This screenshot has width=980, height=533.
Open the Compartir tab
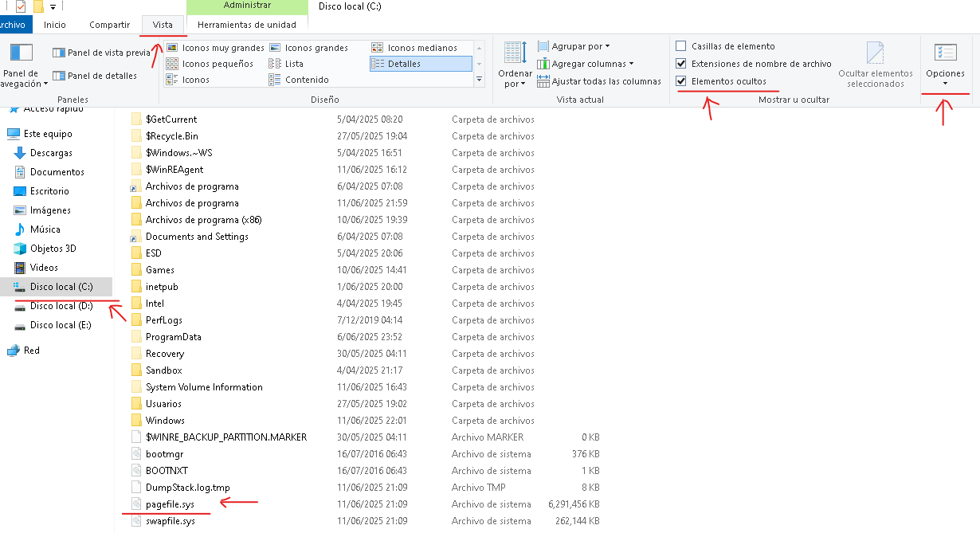(109, 25)
